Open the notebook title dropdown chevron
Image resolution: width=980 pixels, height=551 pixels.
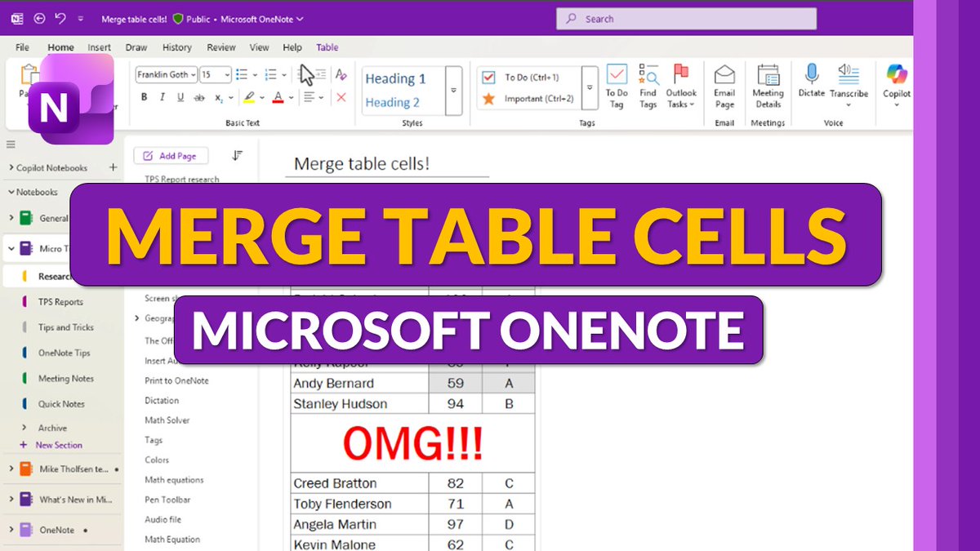click(x=301, y=19)
